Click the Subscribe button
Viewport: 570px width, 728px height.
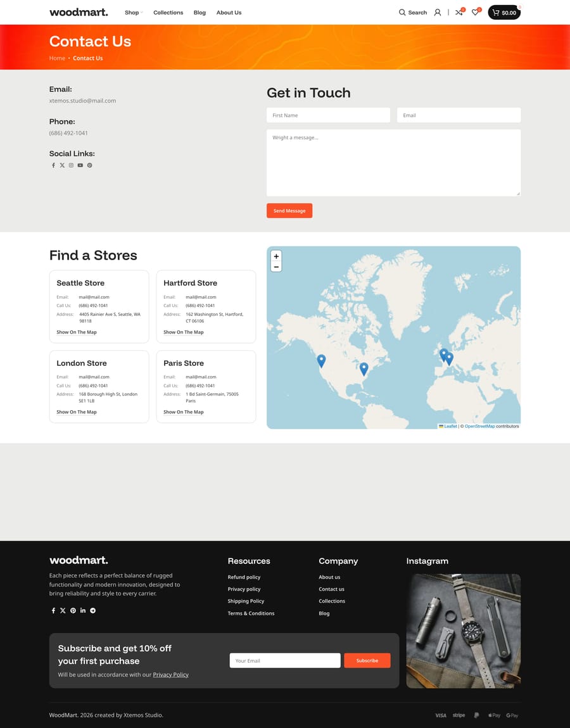point(367,661)
